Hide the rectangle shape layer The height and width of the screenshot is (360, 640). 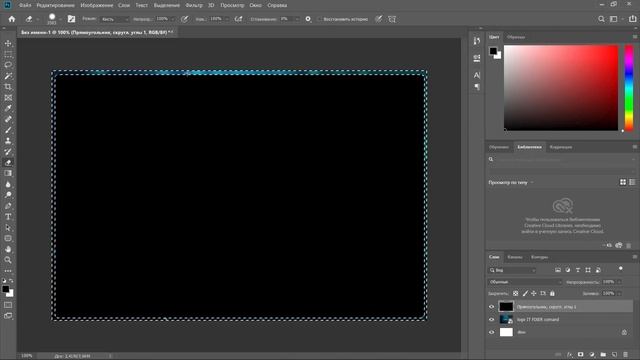[491, 307]
